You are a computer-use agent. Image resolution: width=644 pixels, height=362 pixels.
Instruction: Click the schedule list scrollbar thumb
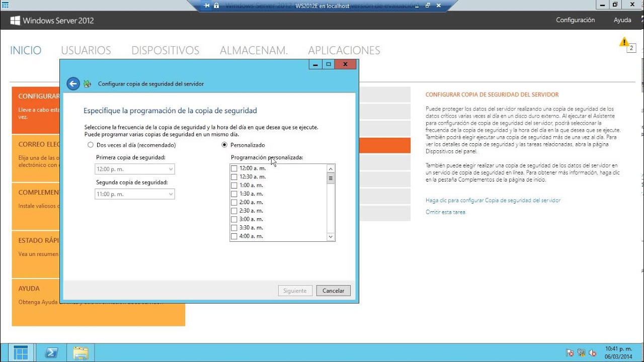(x=331, y=178)
